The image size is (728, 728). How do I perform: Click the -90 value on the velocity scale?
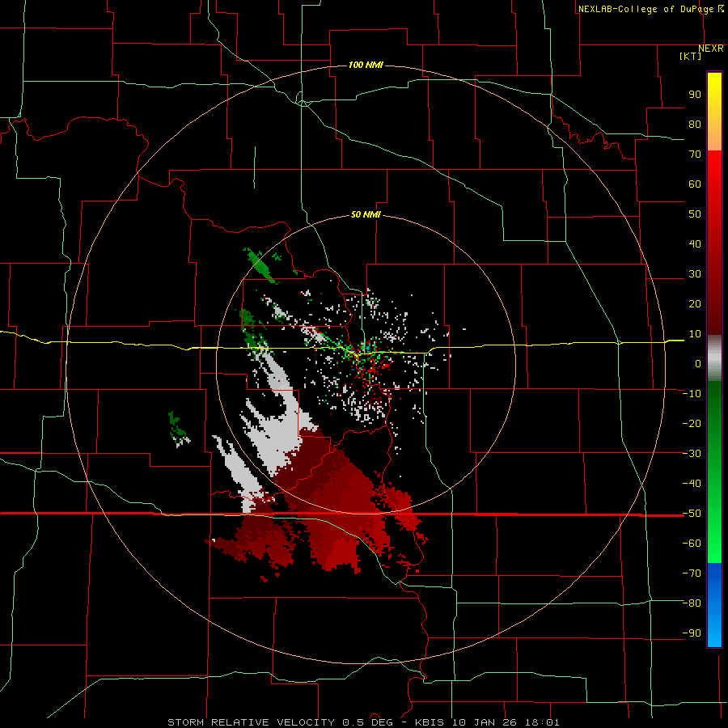[692, 633]
